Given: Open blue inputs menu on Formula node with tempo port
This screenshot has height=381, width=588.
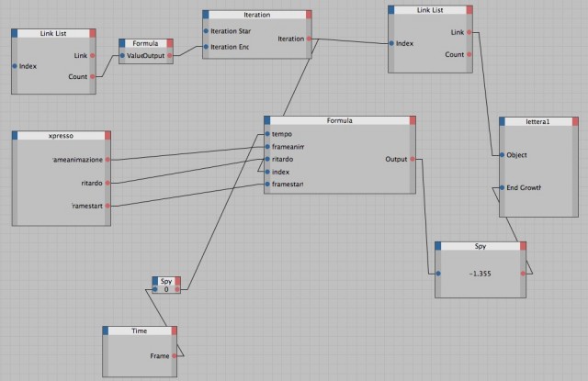Looking at the screenshot, I should tap(267, 120).
